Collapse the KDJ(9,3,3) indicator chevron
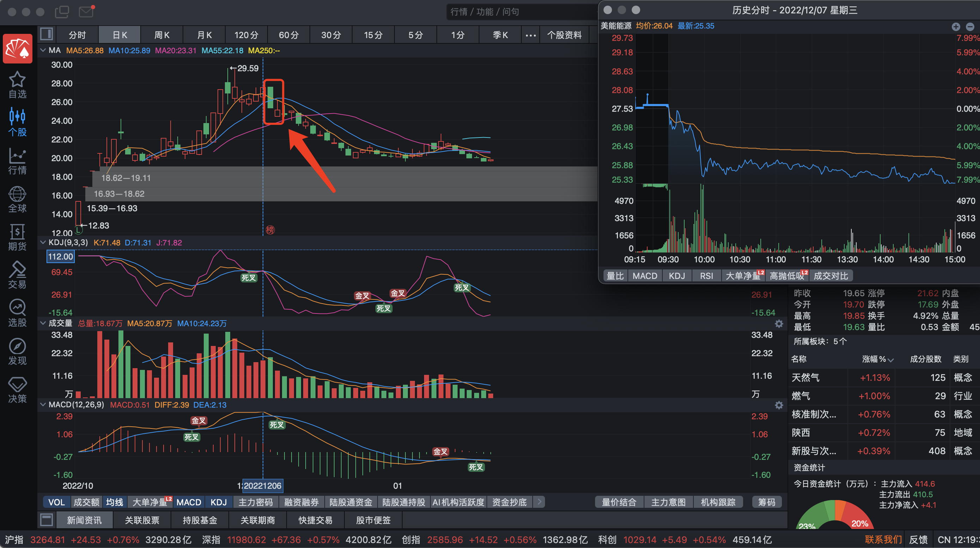Viewport: 980px width, 548px height. tap(43, 242)
